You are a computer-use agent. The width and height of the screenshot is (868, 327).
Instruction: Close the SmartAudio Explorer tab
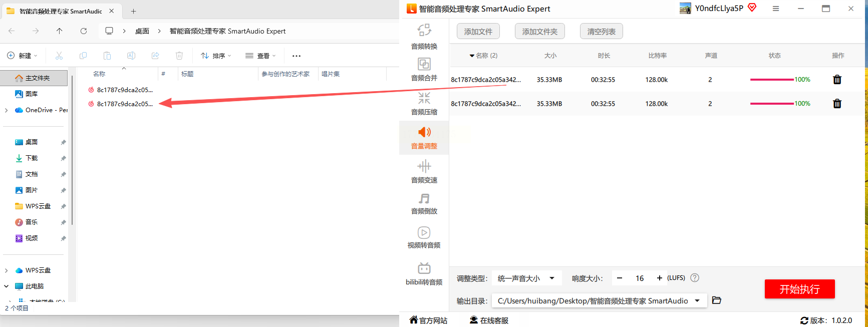pyautogui.click(x=112, y=11)
